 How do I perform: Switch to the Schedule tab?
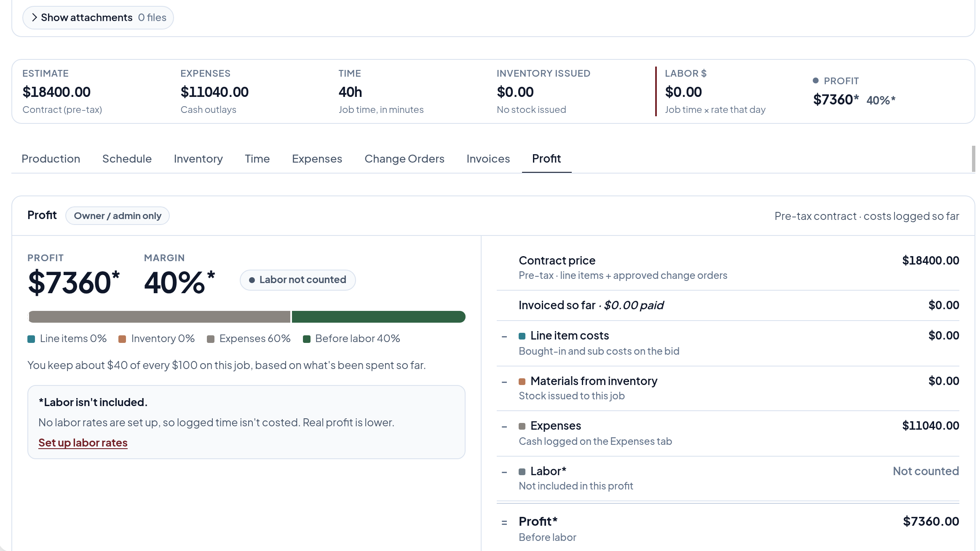pyautogui.click(x=127, y=159)
